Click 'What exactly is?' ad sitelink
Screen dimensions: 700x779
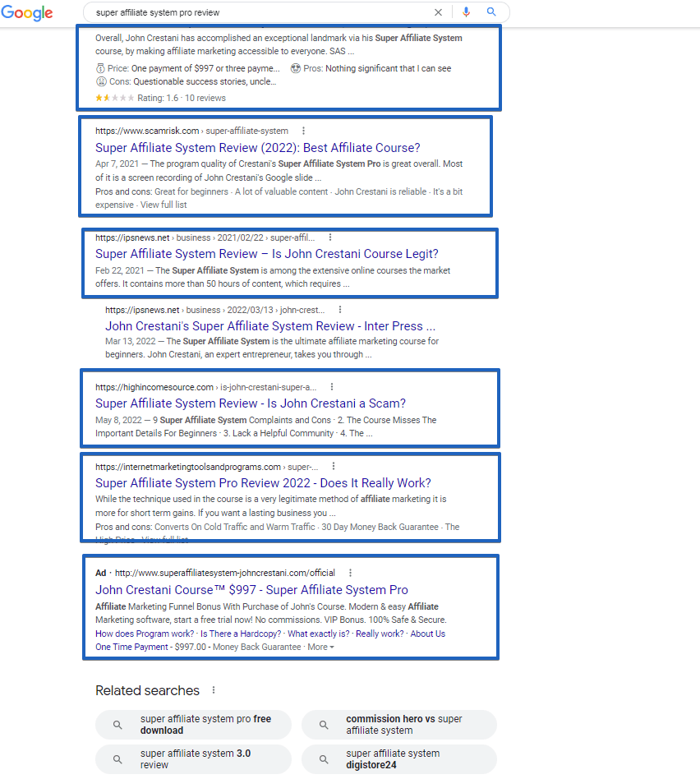(319, 634)
